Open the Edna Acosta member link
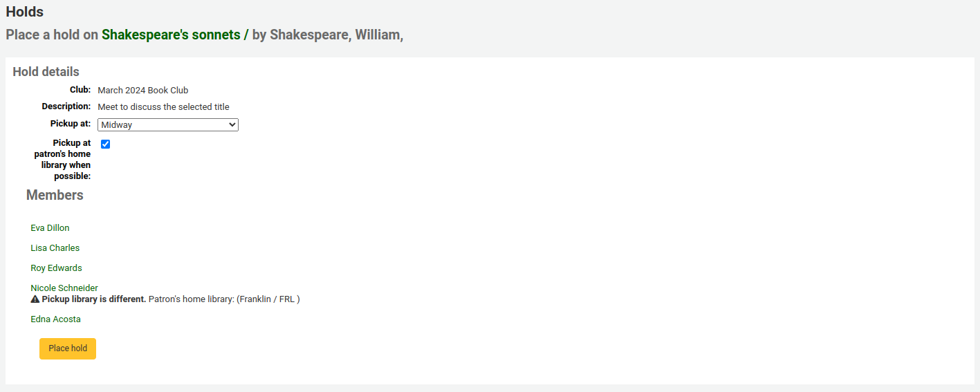Screen dimensions: 980x392 (x=55, y=319)
